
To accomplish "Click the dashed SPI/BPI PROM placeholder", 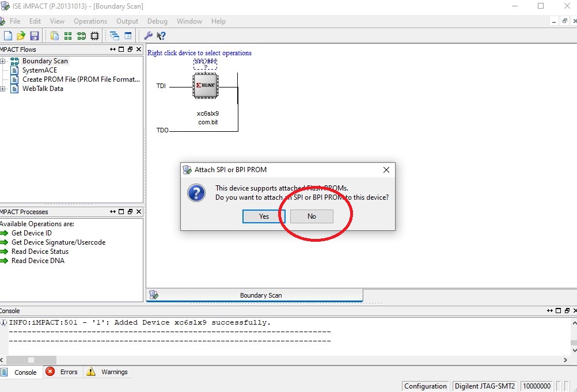I will point(206,64).
